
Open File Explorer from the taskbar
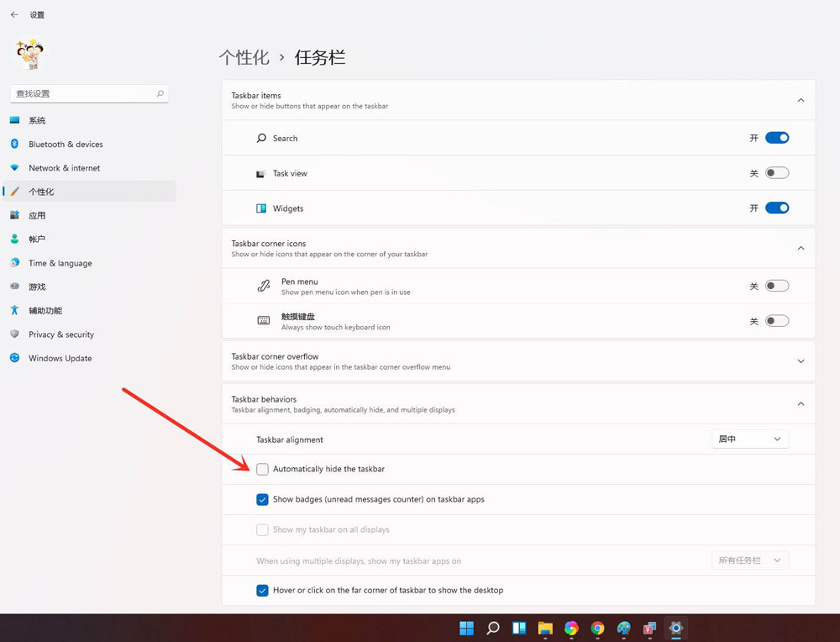click(x=544, y=628)
